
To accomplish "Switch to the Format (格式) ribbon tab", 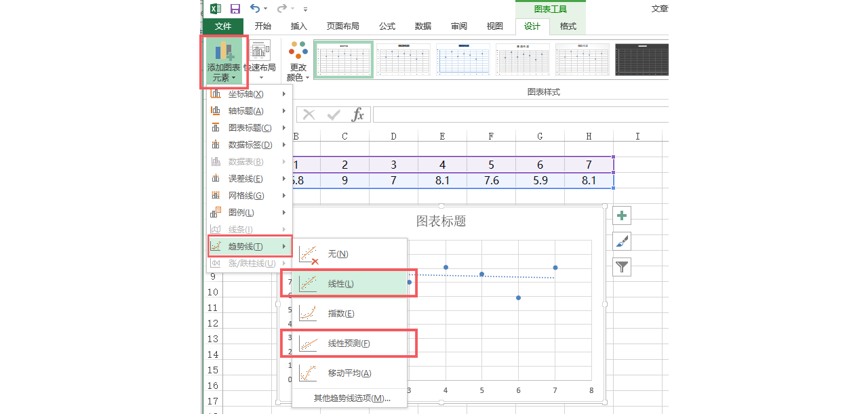I will point(568,26).
